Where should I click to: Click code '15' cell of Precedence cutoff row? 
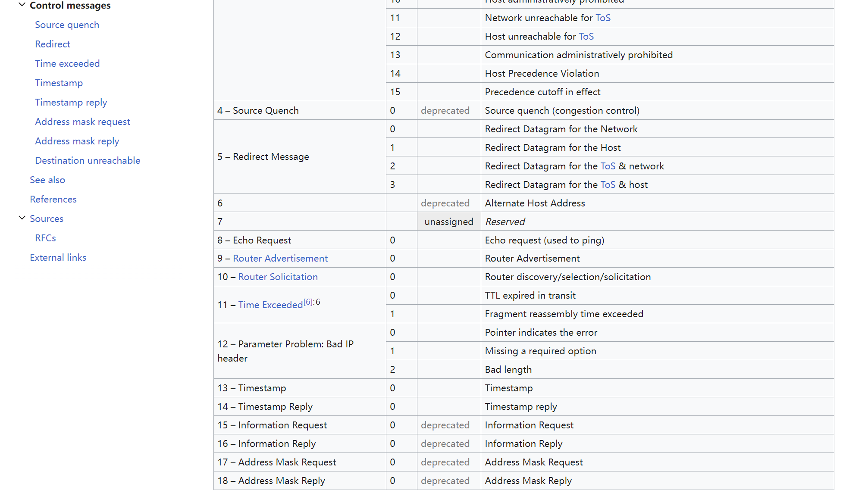[x=401, y=92]
